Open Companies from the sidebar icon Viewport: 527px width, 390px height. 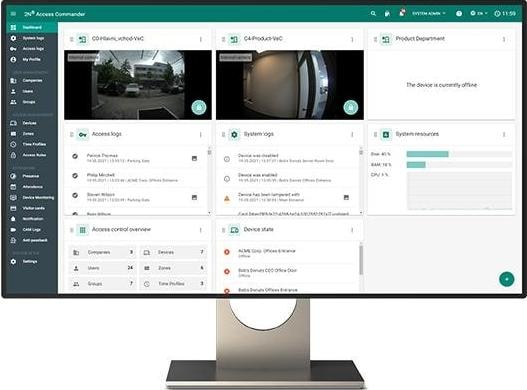(x=13, y=81)
